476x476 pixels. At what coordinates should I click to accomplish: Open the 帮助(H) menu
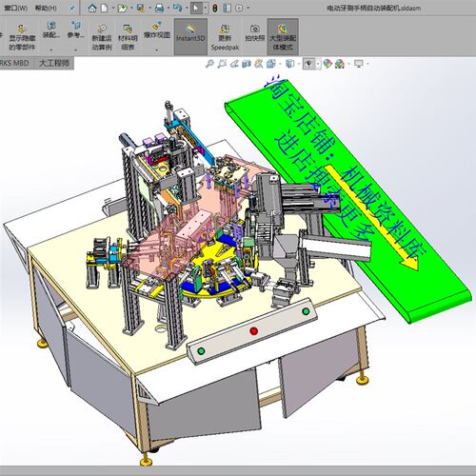46,8
